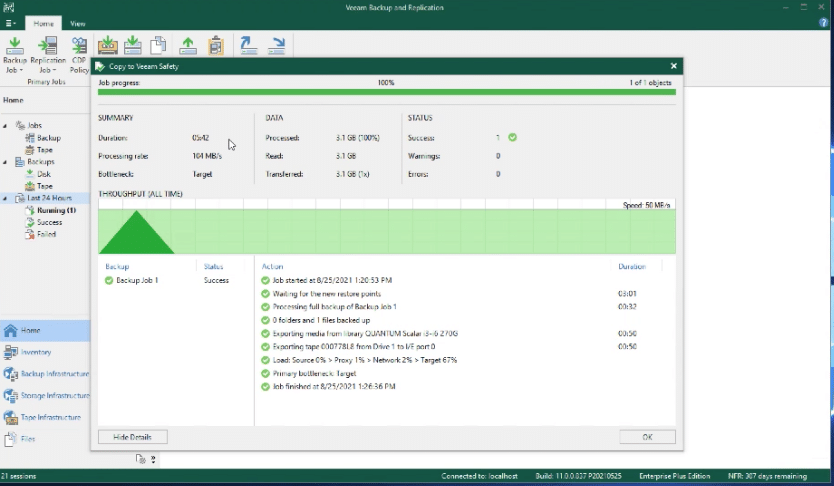This screenshot has height=486, width=834.
Task: Select 'Exporting media from library QUANTUM' row
Action: (463, 333)
